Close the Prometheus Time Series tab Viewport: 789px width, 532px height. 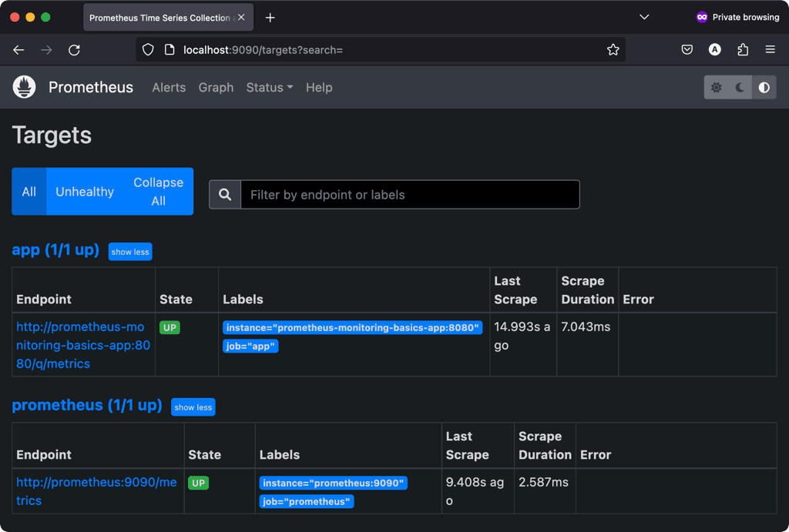[241, 18]
